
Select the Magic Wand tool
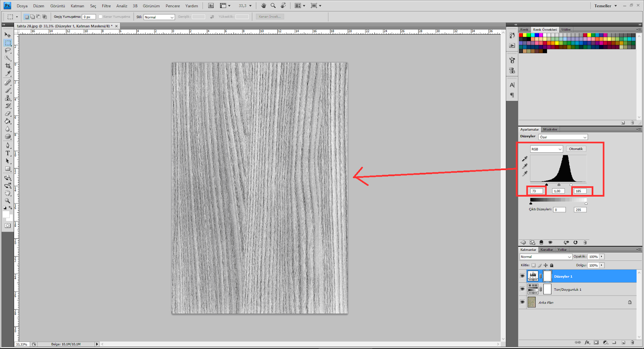pyautogui.click(x=8, y=58)
